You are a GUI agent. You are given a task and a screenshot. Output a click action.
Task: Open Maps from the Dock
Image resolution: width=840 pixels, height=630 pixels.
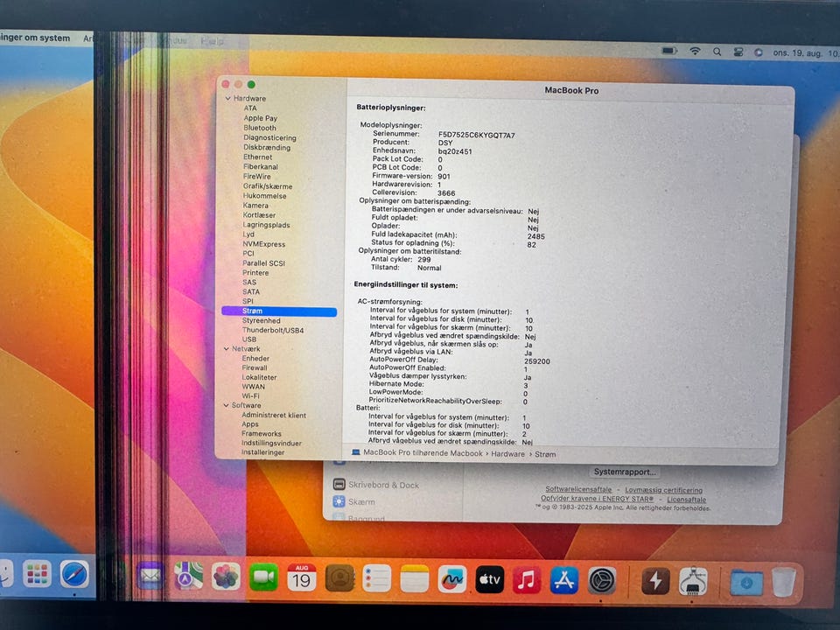tap(188, 577)
